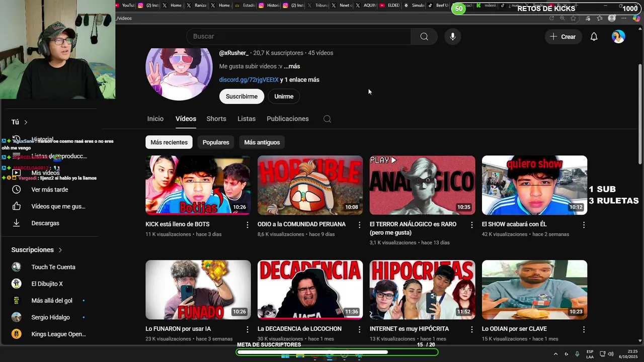
Task: Open 'Lo FUNARON por usar IA' thumbnail
Action: 198,290
